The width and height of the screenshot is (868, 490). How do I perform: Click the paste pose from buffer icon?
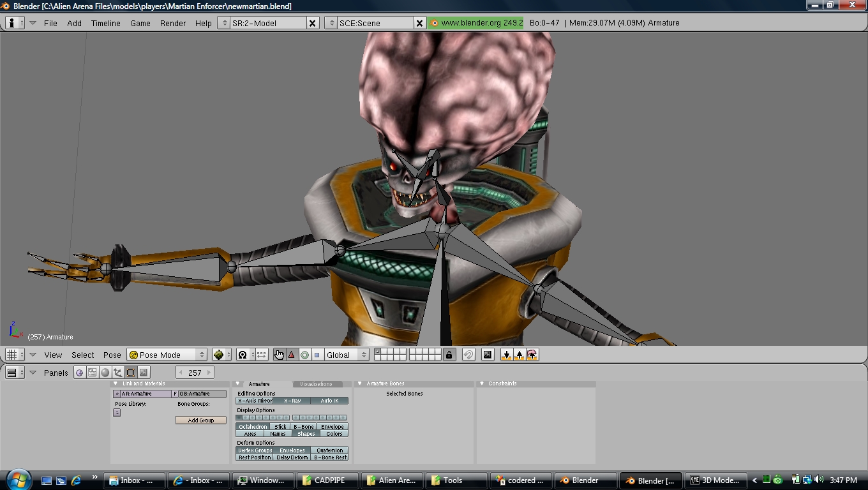[x=520, y=355]
